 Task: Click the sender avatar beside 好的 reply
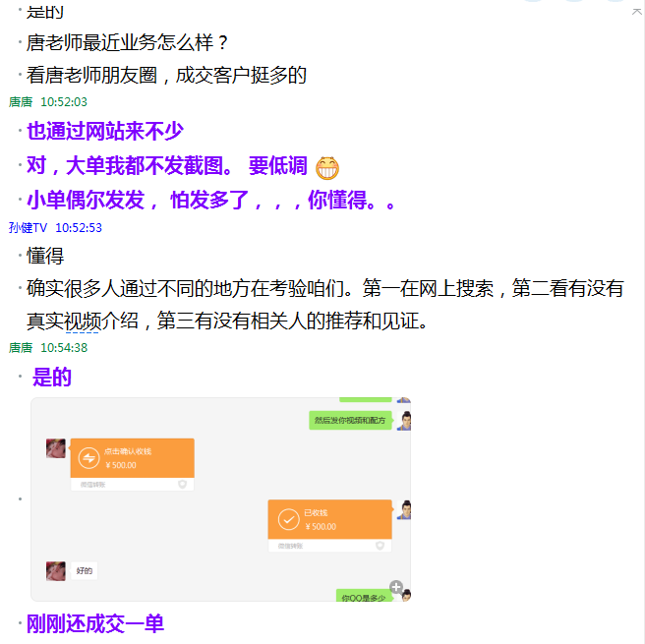pyautogui.click(x=55, y=571)
